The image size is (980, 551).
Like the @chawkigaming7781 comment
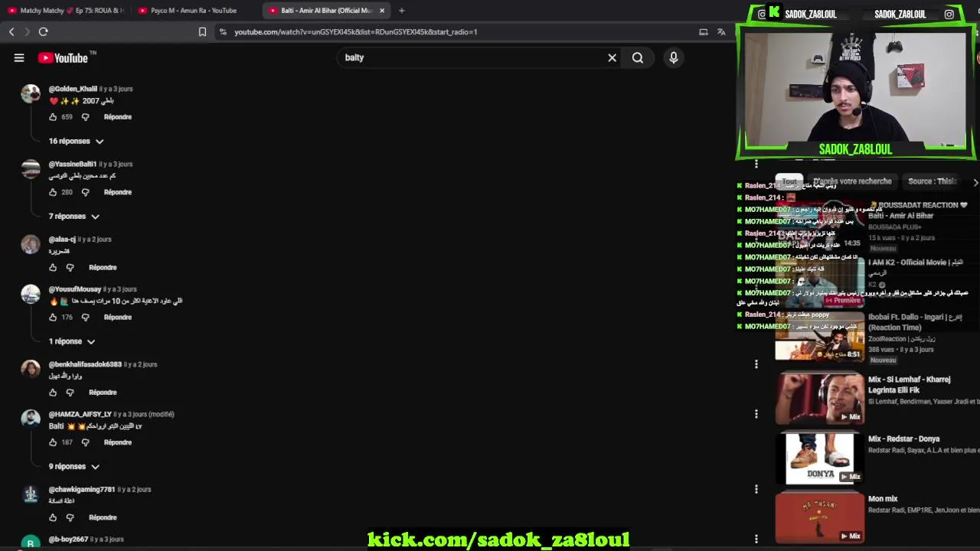tap(53, 517)
